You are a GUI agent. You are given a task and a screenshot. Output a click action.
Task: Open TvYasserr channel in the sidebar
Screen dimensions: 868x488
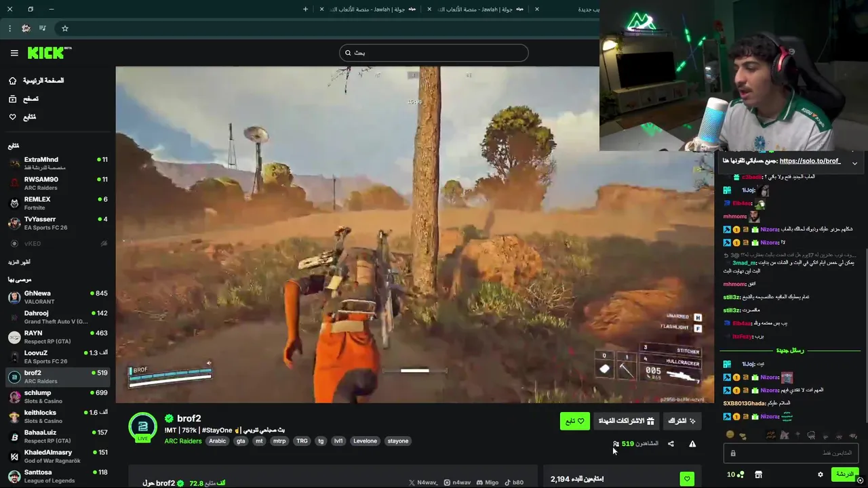58,223
